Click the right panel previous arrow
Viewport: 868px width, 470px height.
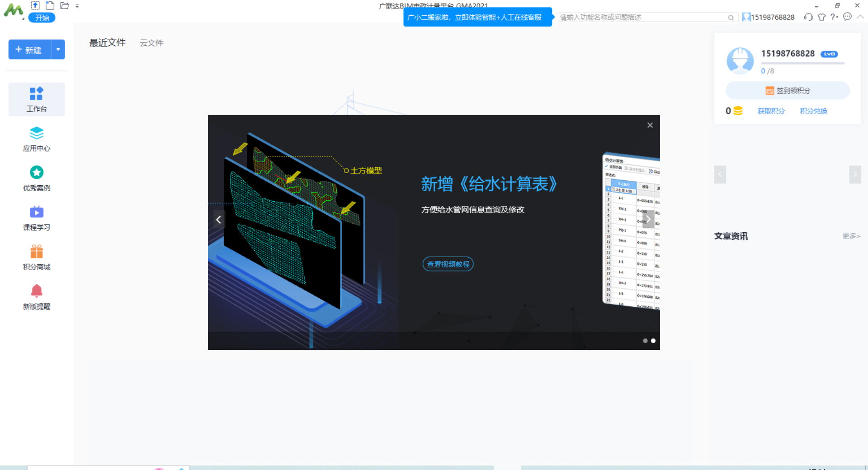(720, 174)
